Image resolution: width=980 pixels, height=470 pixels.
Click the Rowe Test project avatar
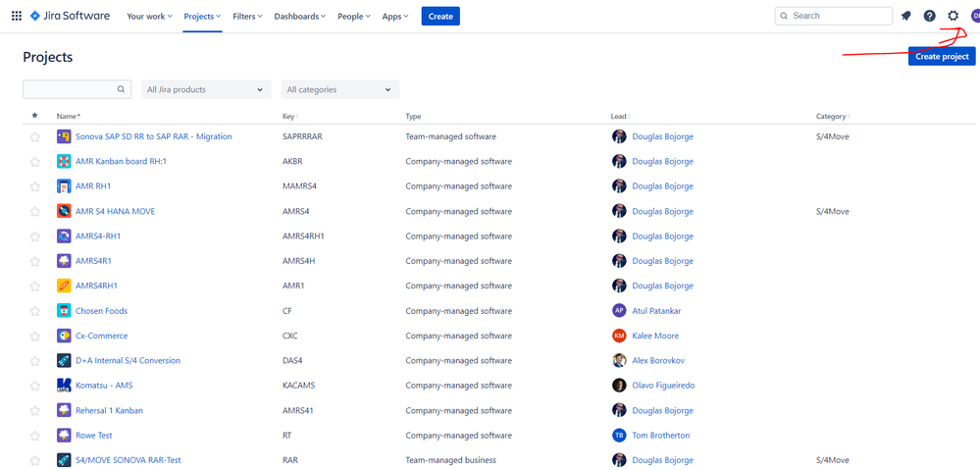tap(63, 435)
